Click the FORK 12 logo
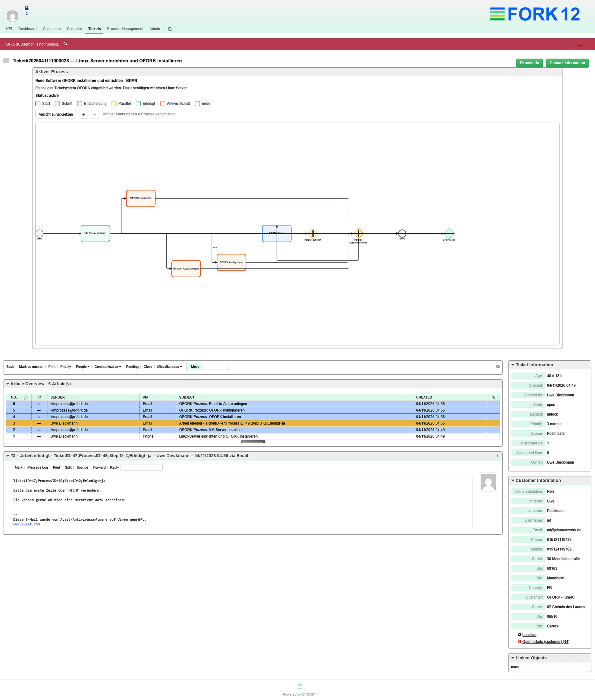Screen dimensions: 595x700 click(x=535, y=14)
